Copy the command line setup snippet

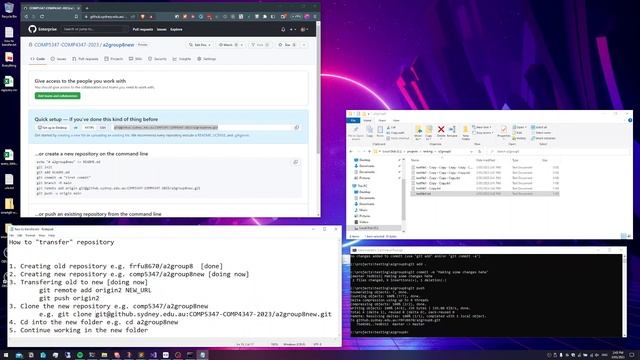pos(296,162)
